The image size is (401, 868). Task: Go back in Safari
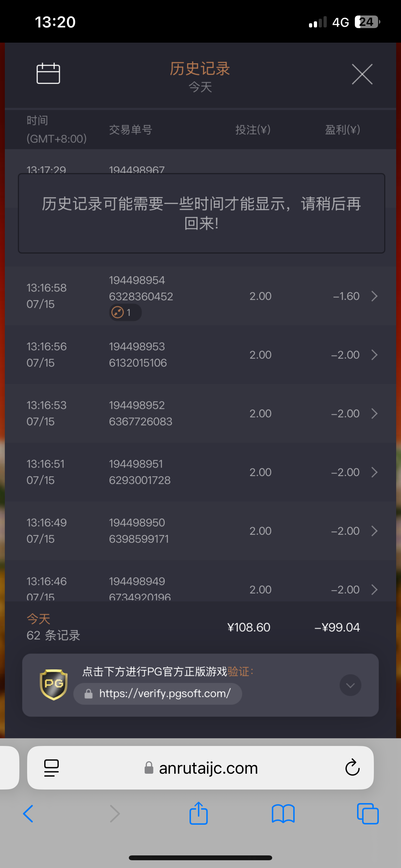tap(28, 814)
